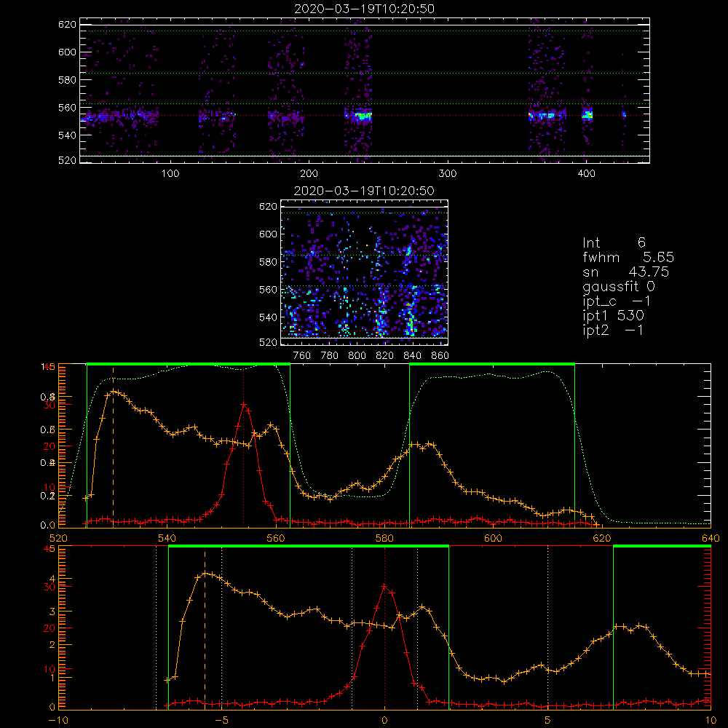This screenshot has width=728, height=728.
Task: Click the '580' x-axis label of the profile plot
Action: tap(384, 538)
